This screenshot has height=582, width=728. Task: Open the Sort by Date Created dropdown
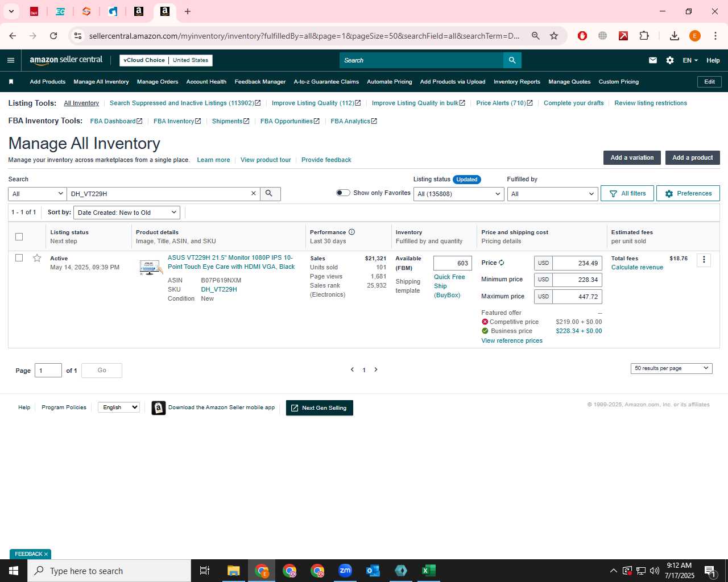pyautogui.click(x=127, y=213)
